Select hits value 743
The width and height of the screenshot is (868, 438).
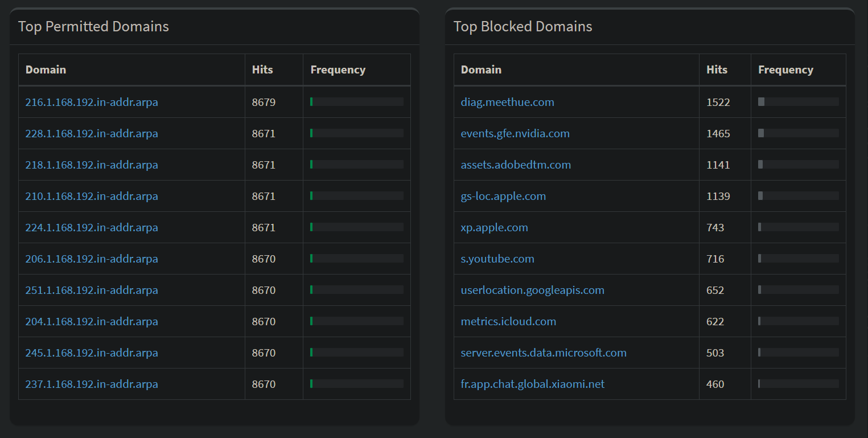[x=715, y=227]
